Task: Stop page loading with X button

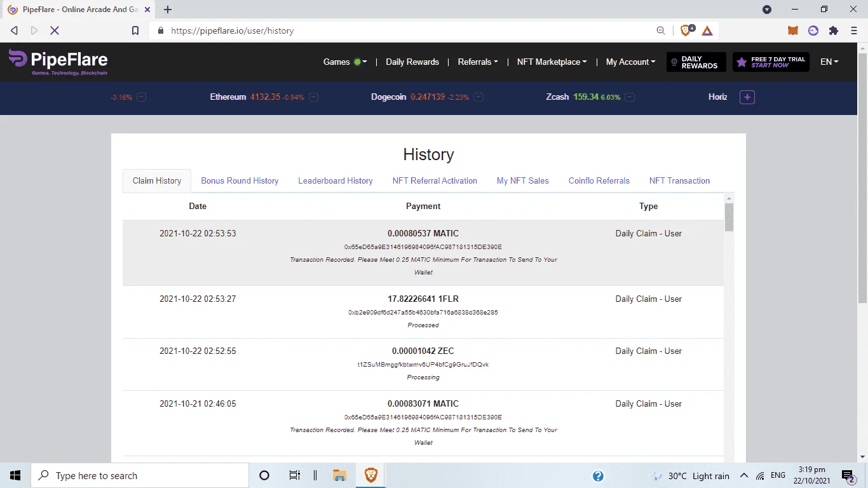Action: tap(55, 30)
